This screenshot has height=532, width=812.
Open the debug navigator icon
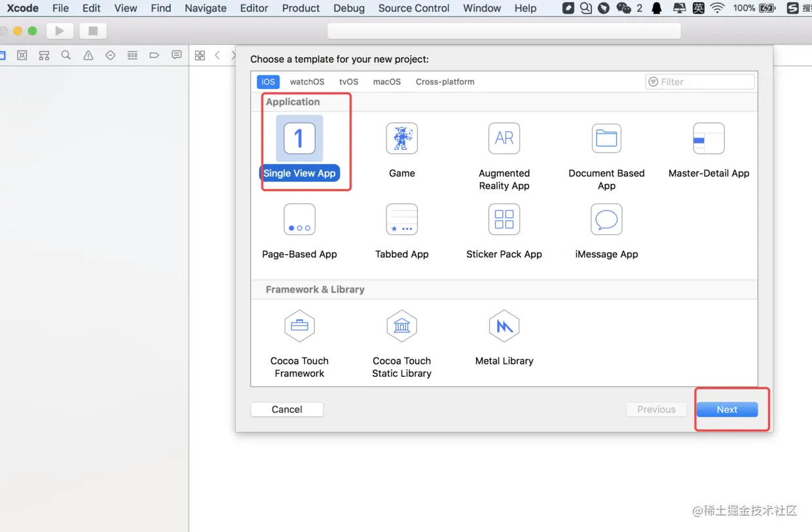click(132, 56)
